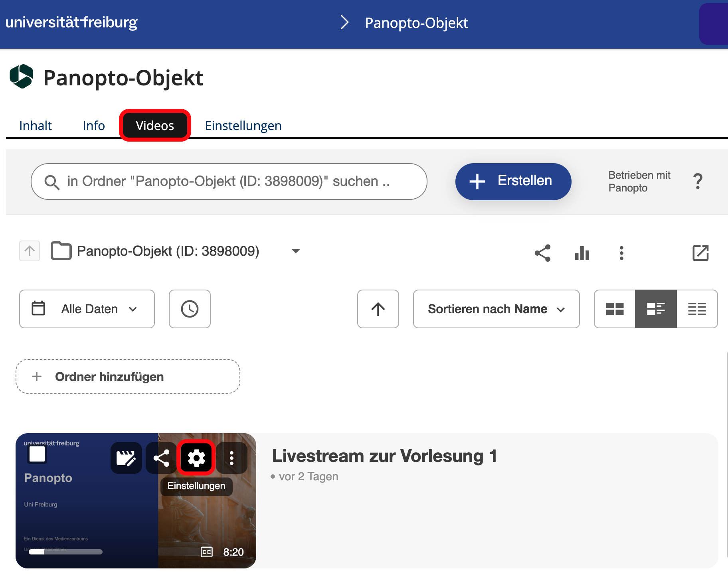728x580 pixels.
Task: Click the closed captions CC icon
Action: click(206, 552)
